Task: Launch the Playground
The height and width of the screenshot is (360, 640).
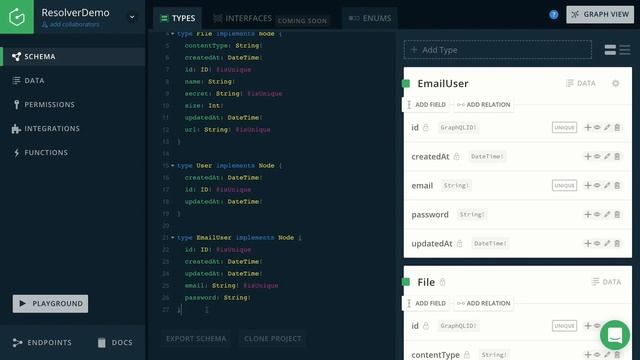Action: click(50, 304)
